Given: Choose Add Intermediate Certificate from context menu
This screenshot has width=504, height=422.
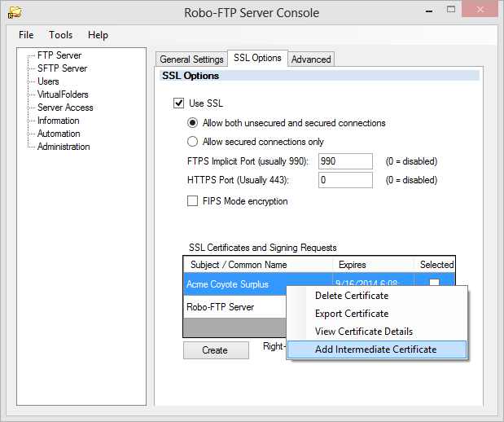Looking at the screenshot, I should click(x=377, y=349).
